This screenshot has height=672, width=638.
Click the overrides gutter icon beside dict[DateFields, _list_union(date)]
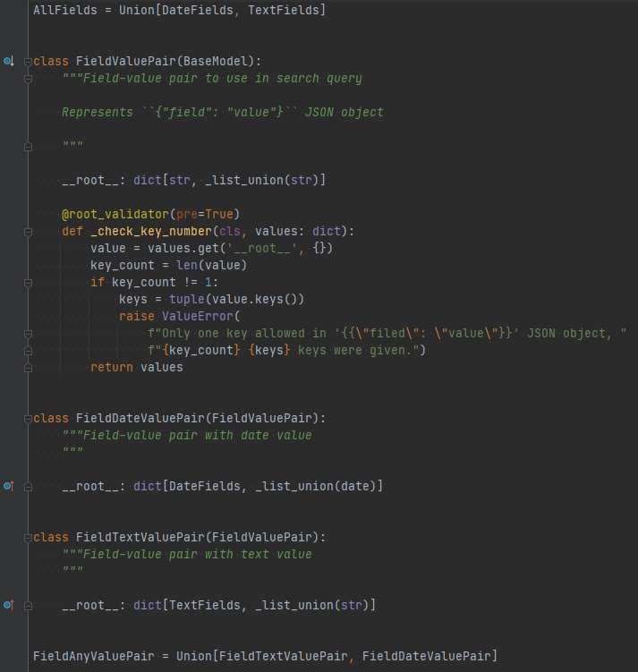[9, 486]
